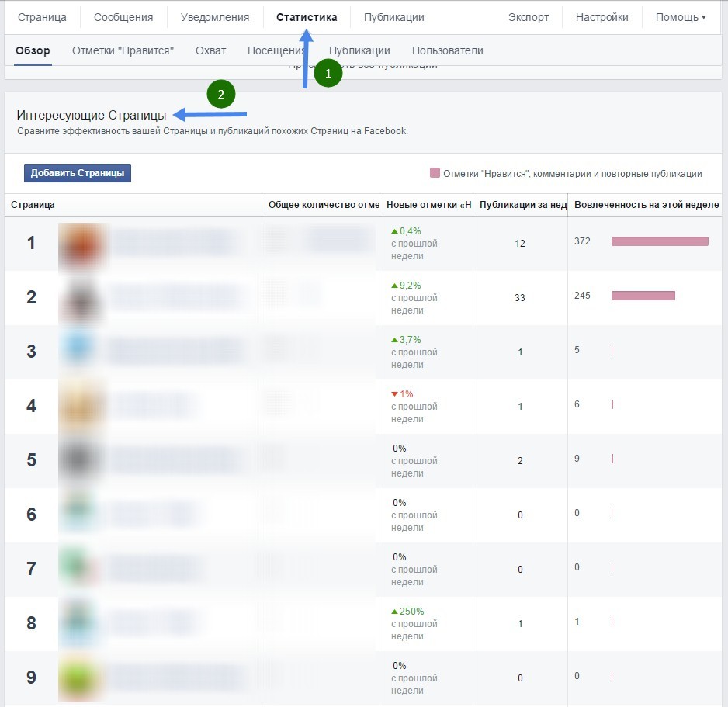Open the Настройки link
Screen dimensions: 728x707
(x=601, y=17)
